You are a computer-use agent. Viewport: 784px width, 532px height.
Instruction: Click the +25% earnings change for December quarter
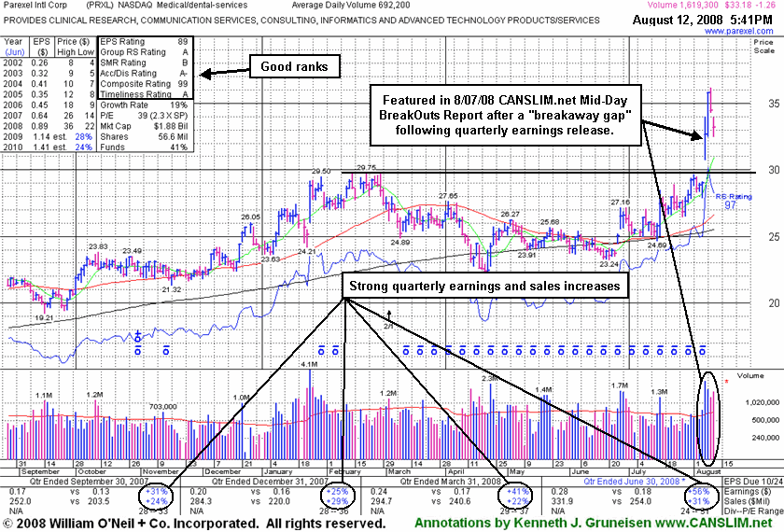[336, 492]
